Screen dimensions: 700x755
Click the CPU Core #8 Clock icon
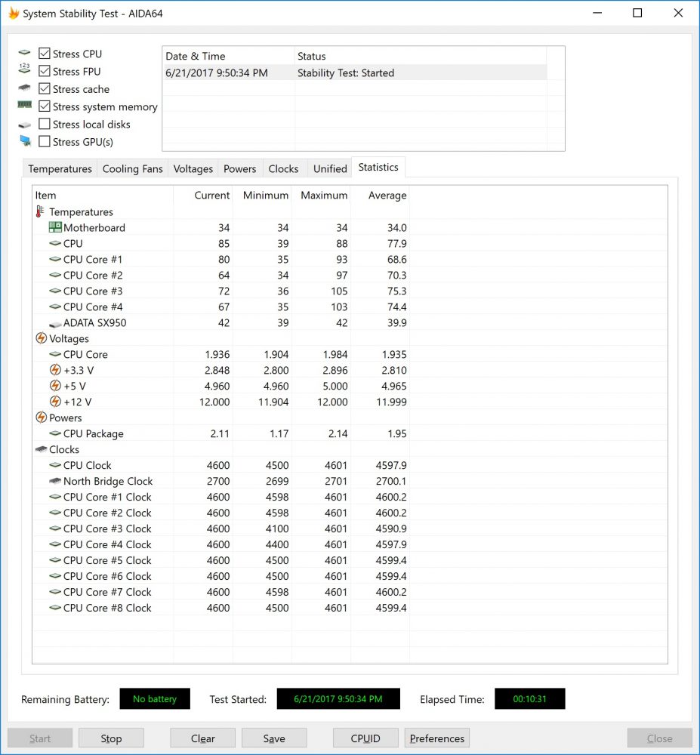click(55, 608)
